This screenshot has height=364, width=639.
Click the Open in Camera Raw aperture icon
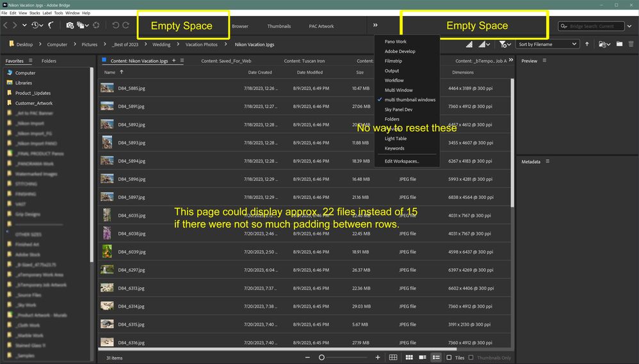click(96, 25)
